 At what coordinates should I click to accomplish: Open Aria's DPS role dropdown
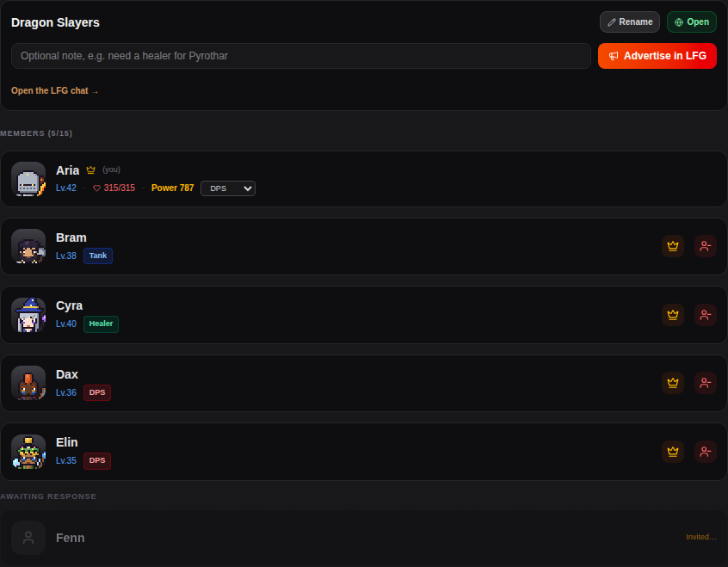pos(228,188)
